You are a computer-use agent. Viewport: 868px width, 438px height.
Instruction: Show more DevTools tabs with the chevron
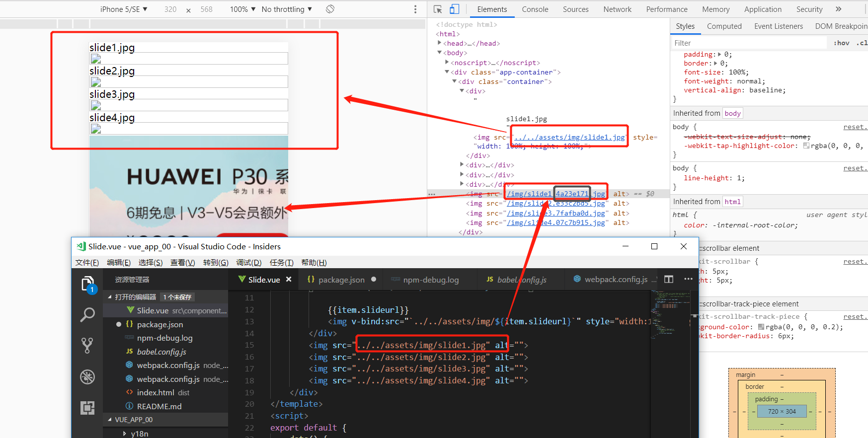839,9
